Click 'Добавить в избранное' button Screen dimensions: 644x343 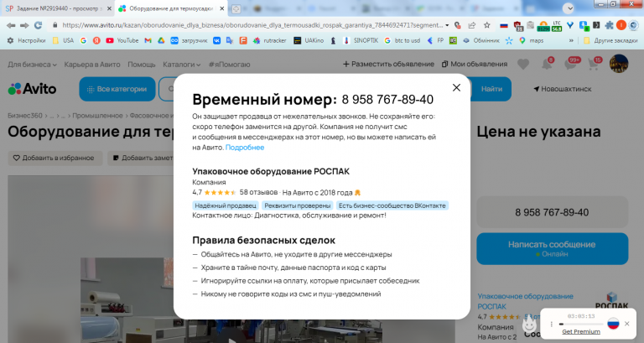click(x=55, y=158)
